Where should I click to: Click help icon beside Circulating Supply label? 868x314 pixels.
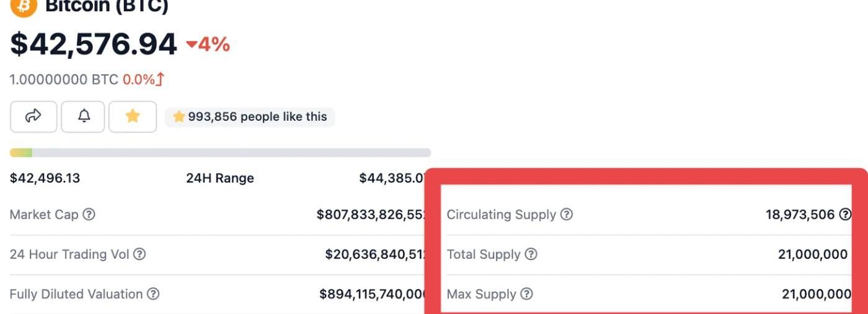(x=567, y=214)
